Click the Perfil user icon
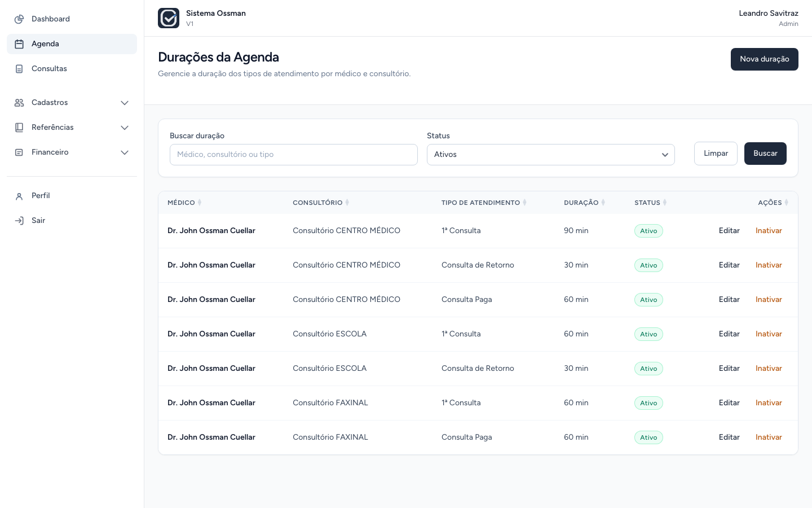 point(19,196)
